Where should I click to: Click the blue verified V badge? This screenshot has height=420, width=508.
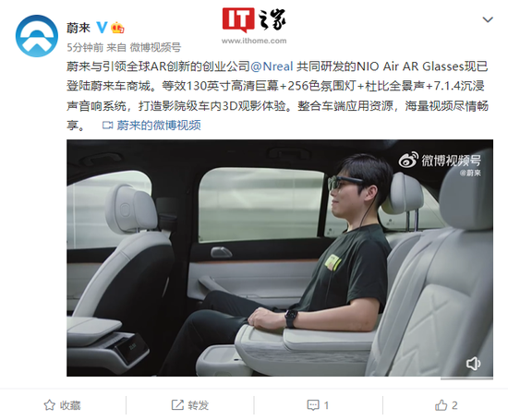point(102,28)
